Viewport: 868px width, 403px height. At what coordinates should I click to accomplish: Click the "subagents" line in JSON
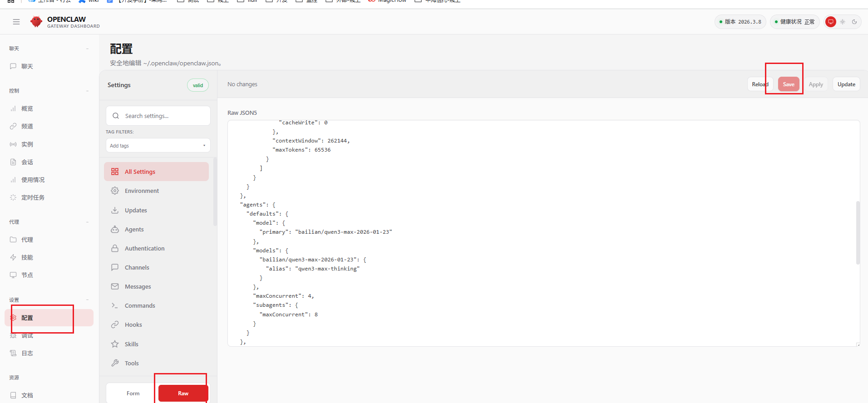tap(276, 305)
